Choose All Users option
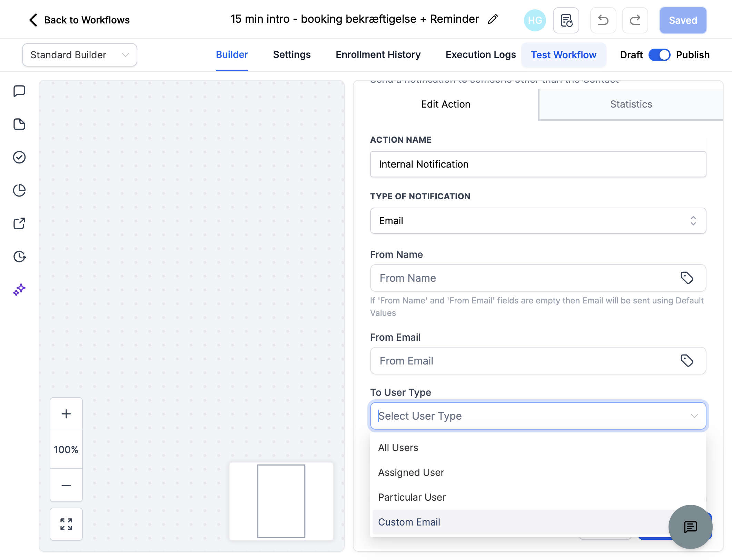732x560 pixels. (538, 448)
